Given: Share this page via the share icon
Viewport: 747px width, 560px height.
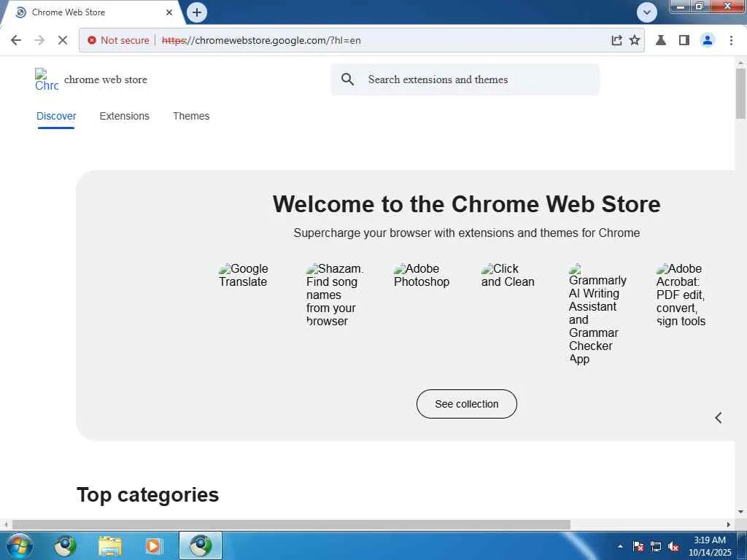Looking at the screenshot, I should point(616,40).
